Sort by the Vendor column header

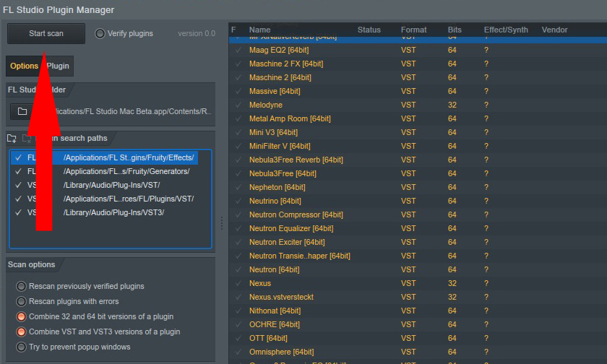tap(554, 30)
